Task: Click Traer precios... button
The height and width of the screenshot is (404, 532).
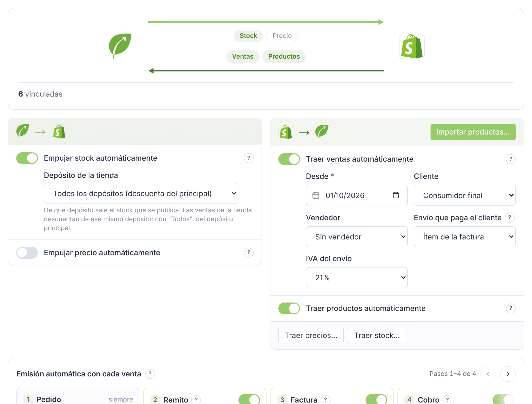Action: point(311,335)
